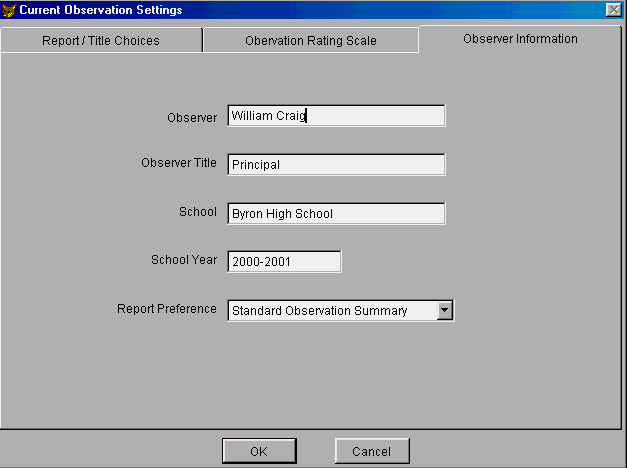
Task: Click the School Year label
Action: [184, 260]
